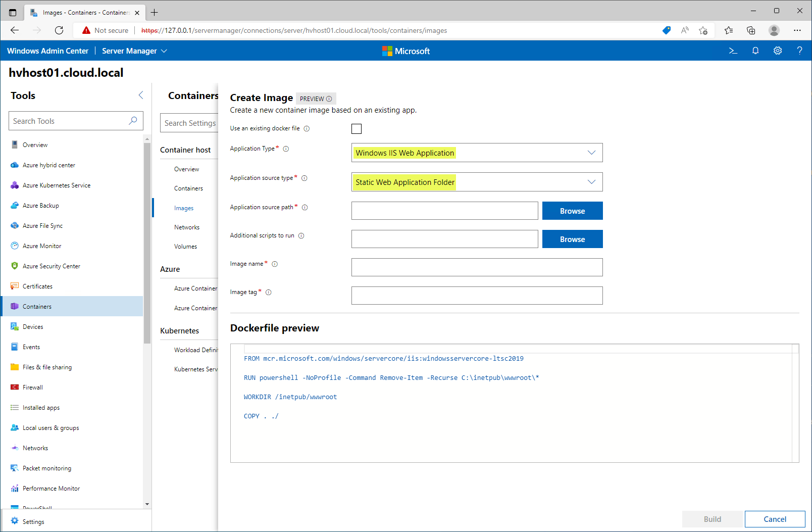Select the Containers tool icon
The height and width of the screenshot is (532, 812).
tap(15, 306)
